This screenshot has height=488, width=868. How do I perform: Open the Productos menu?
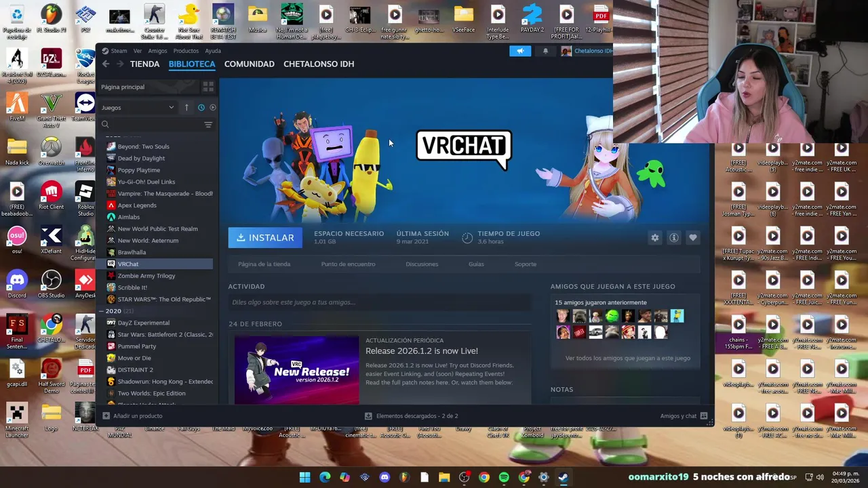(186, 51)
